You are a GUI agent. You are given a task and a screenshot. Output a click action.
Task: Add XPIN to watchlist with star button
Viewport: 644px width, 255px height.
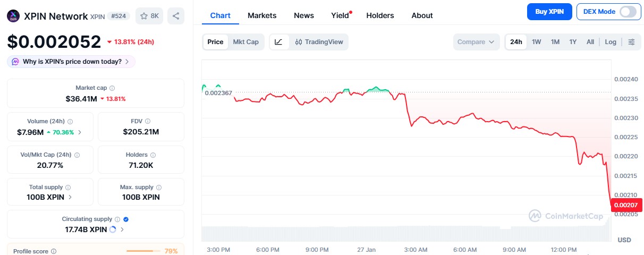(149, 16)
